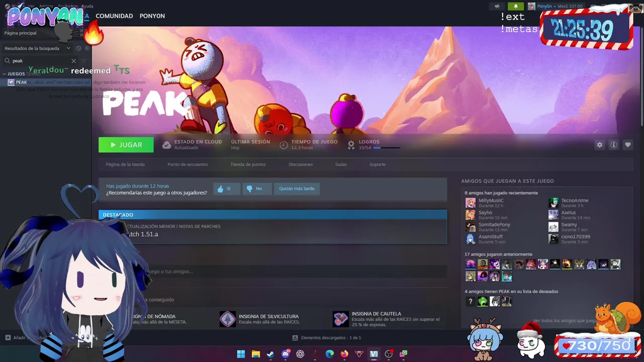Open AsamiStuff friend avatar

click(x=470, y=239)
